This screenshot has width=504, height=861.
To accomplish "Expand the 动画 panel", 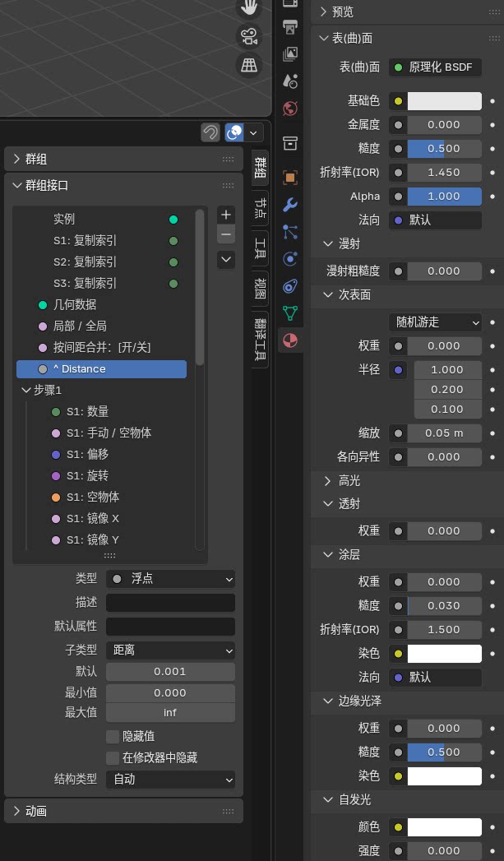I will click(x=123, y=811).
